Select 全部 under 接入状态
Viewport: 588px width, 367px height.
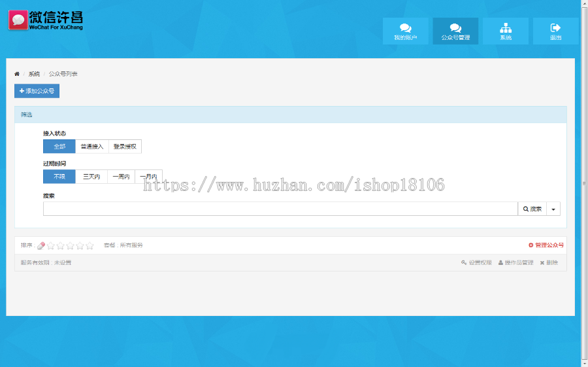[x=59, y=147]
